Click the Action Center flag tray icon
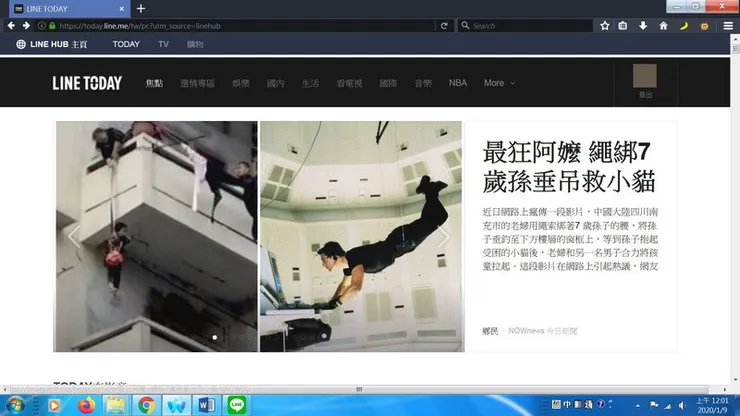Screen dimensions: 740x416 click(654, 405)
